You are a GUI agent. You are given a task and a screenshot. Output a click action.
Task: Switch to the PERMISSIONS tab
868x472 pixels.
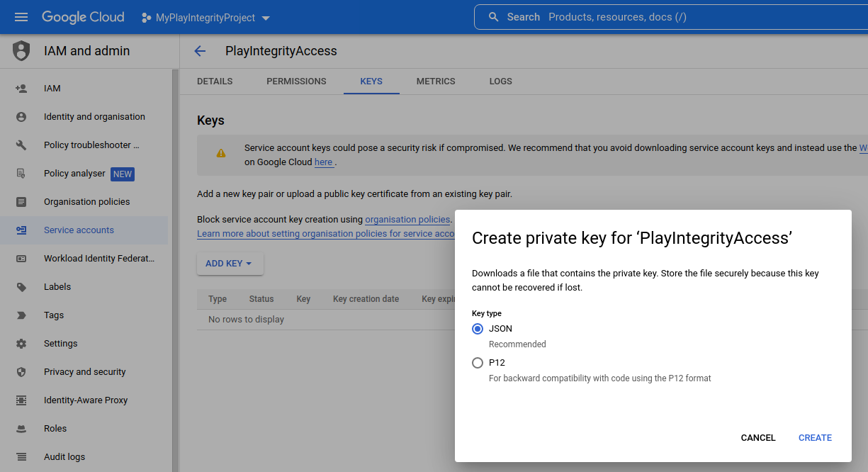point(296,81)
